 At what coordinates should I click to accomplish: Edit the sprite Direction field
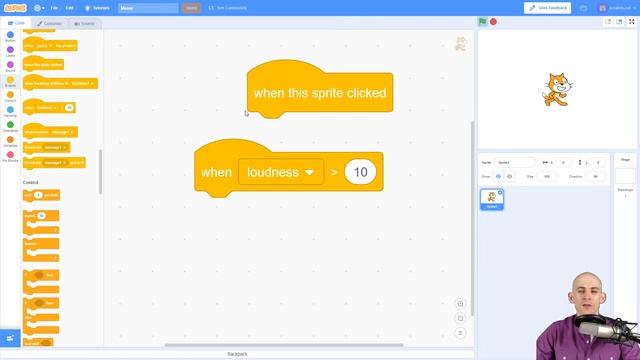[596, 176]
